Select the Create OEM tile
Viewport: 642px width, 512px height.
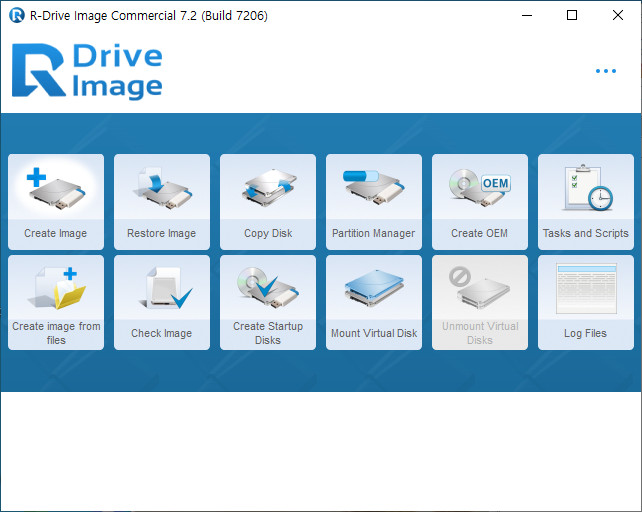[x=480, y=202]
